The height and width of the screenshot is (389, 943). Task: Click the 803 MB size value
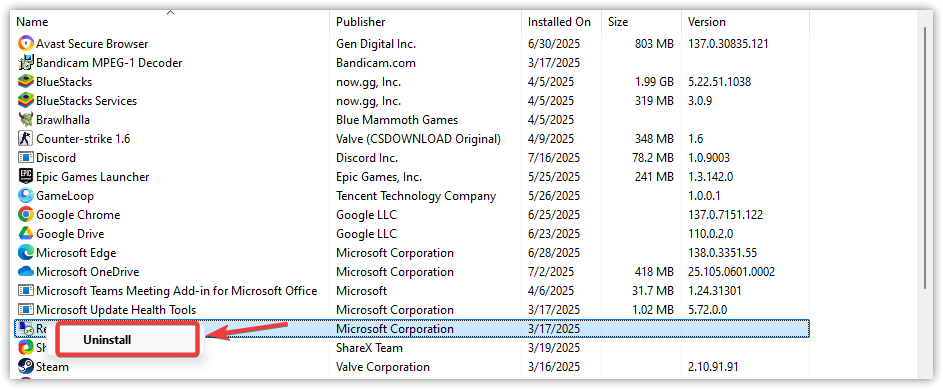(x=654, y=43)
